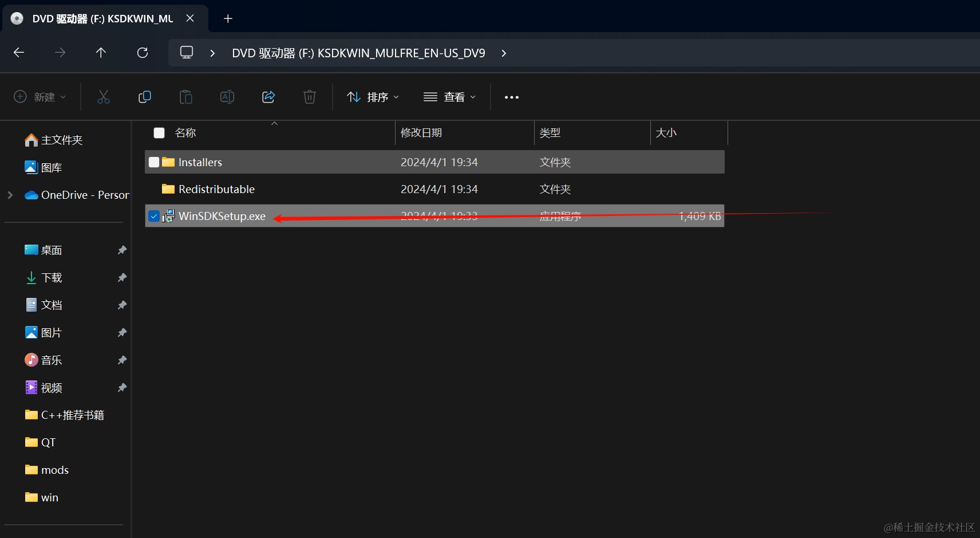Sort by the 大小 column header
The image size is (980, 538).
666,133
